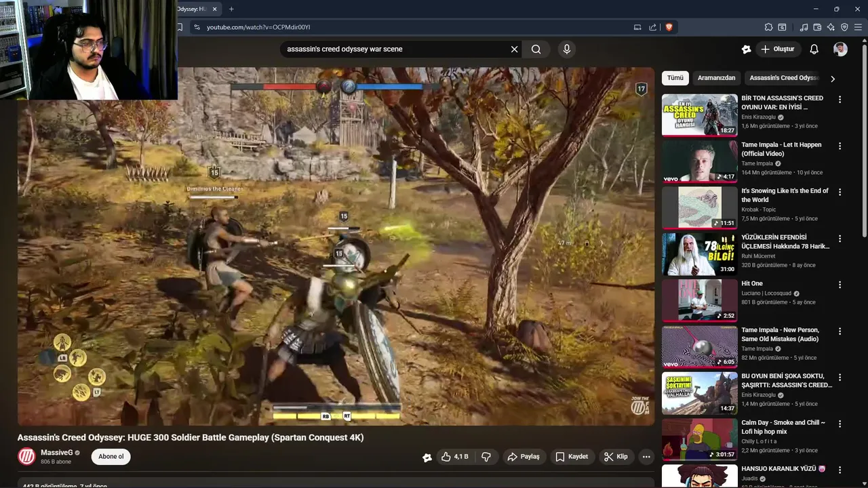868x488 pixels.
Task: Open options menu for Calm Day lofi video
Action: coord(840,424)
